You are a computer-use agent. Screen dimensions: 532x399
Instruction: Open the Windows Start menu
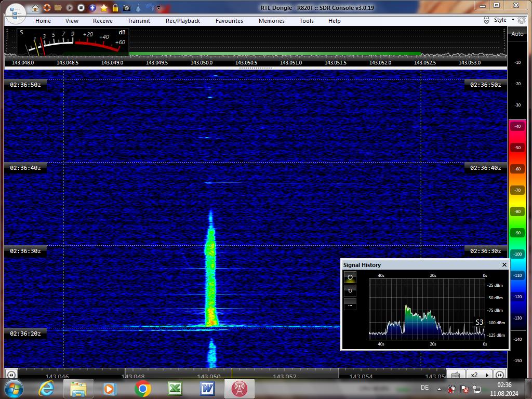(x=13, y=389)
